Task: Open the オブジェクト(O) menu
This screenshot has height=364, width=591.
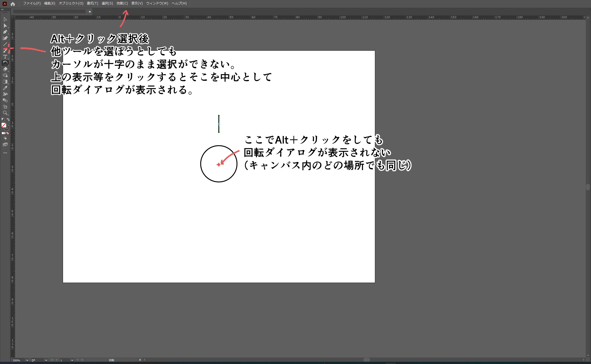Action: 71,3
